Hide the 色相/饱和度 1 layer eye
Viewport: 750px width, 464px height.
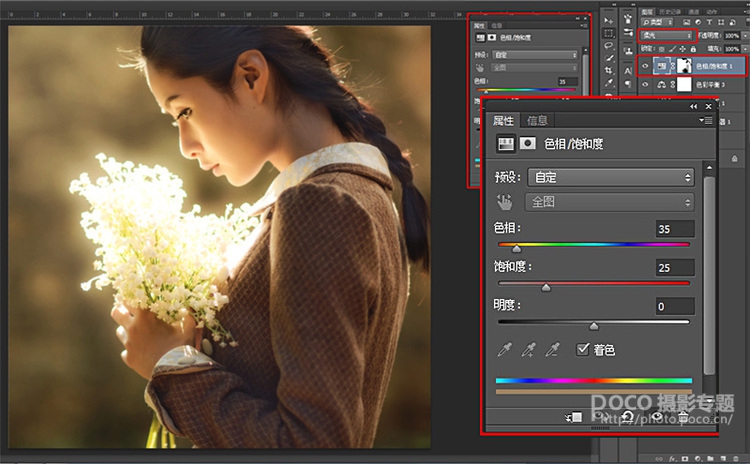pos(645,66)
